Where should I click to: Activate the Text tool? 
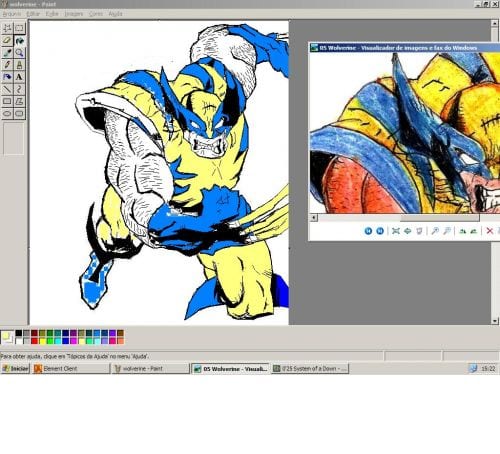pos(19,77)
